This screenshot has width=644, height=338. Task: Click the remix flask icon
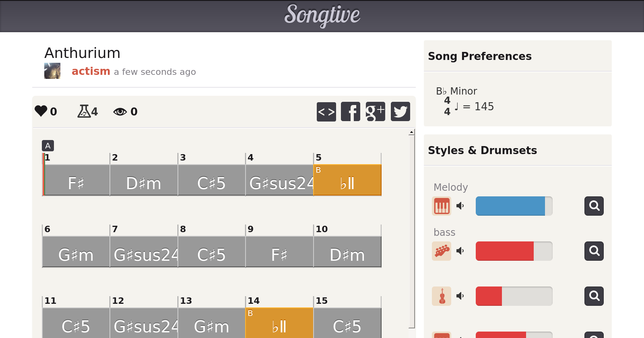(x=84, y=111)
